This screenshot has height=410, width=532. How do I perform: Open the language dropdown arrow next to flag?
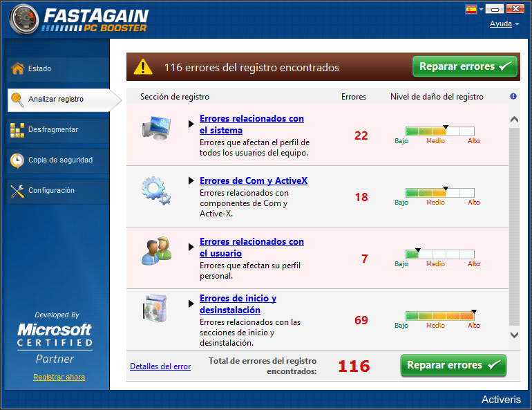(481, 10)
